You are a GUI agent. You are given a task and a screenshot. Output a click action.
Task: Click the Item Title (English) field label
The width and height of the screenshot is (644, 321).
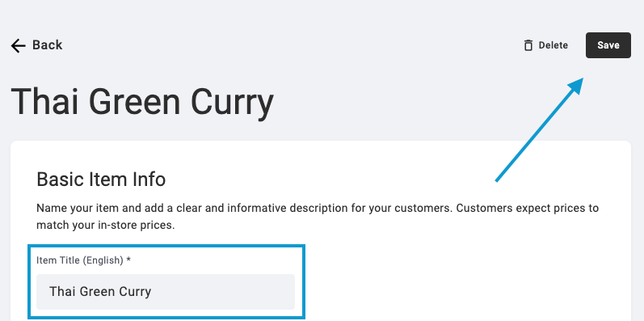[80, 260]
